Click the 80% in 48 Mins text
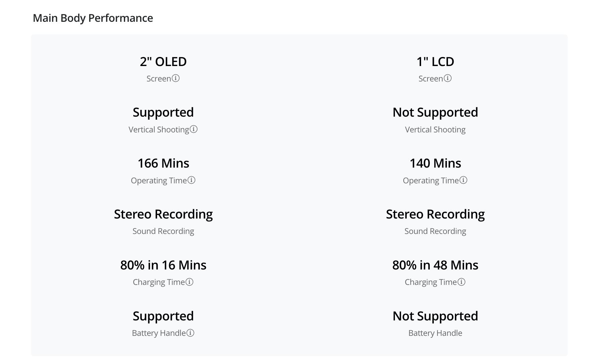612x364 pixels. pyautogui.click(x=435, y=265)
